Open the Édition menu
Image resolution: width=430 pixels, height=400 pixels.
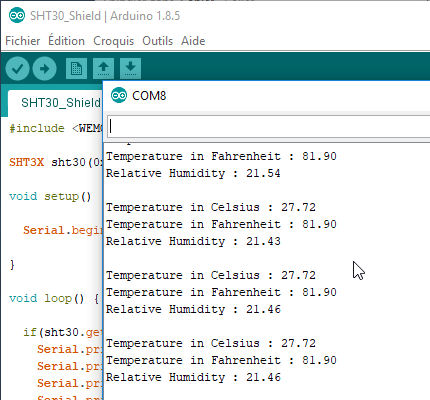[66, 41]
